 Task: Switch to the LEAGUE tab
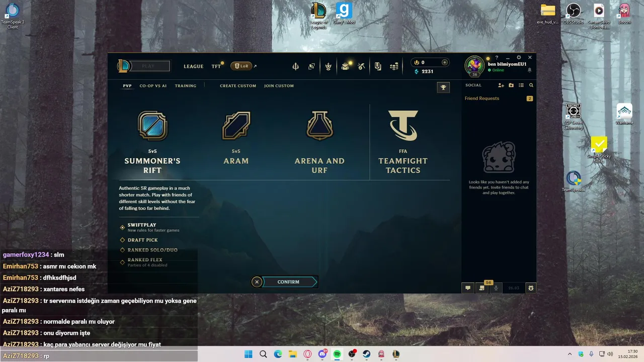(x=194, y=66)
